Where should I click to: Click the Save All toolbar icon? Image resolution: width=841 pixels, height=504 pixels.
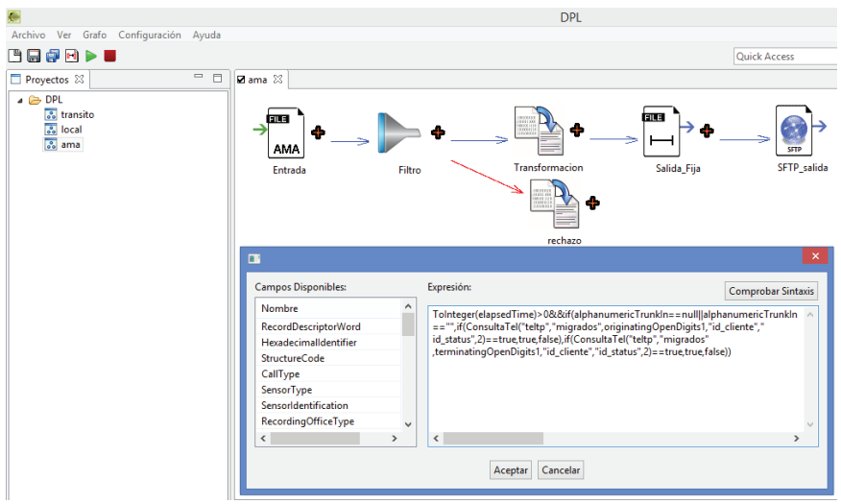pos(53,57)
